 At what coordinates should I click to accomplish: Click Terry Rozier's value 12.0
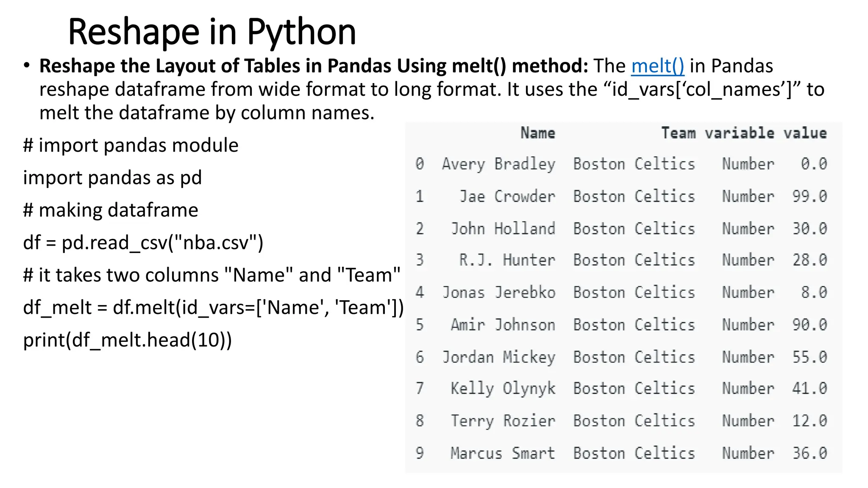(810, 421)
